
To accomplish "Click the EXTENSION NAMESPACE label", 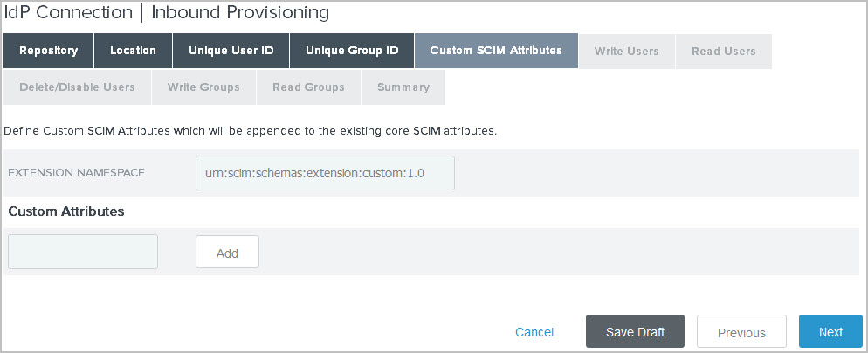I will [76, 173].
